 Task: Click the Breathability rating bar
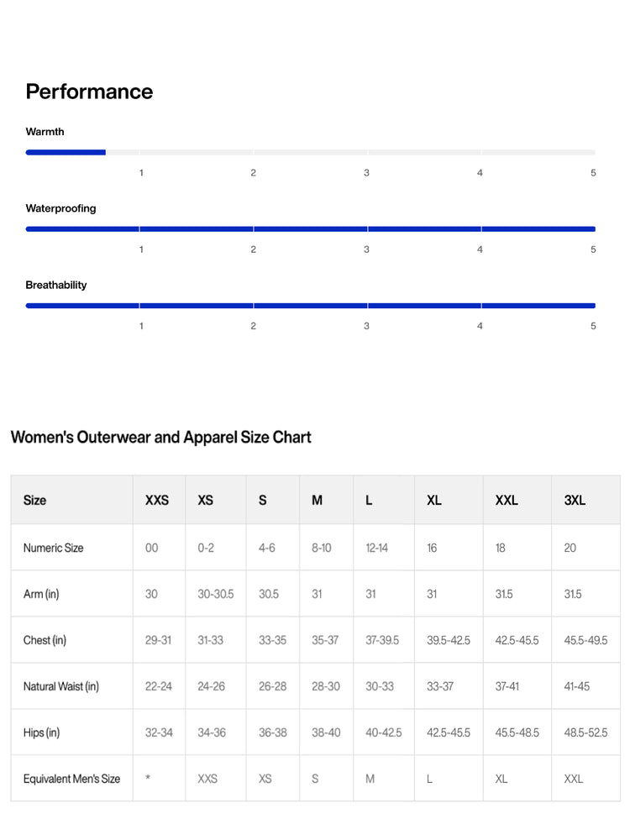pos(310,306)
